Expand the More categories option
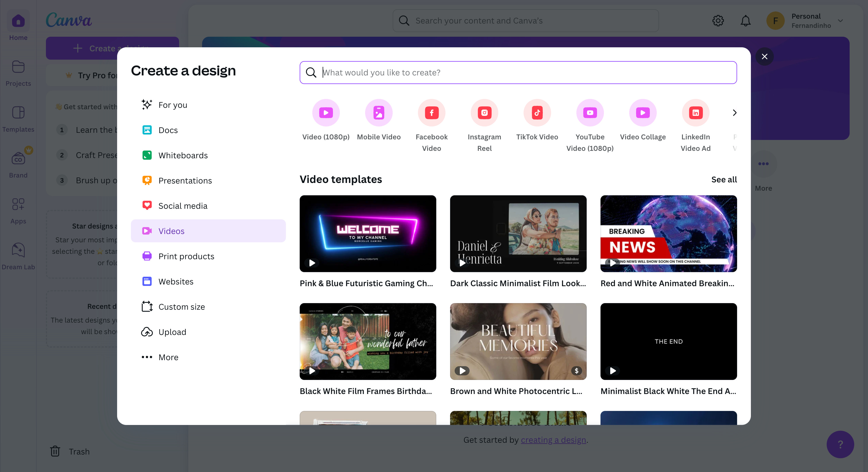This screenshot has width=868, height=472. [x=168, y=357]
